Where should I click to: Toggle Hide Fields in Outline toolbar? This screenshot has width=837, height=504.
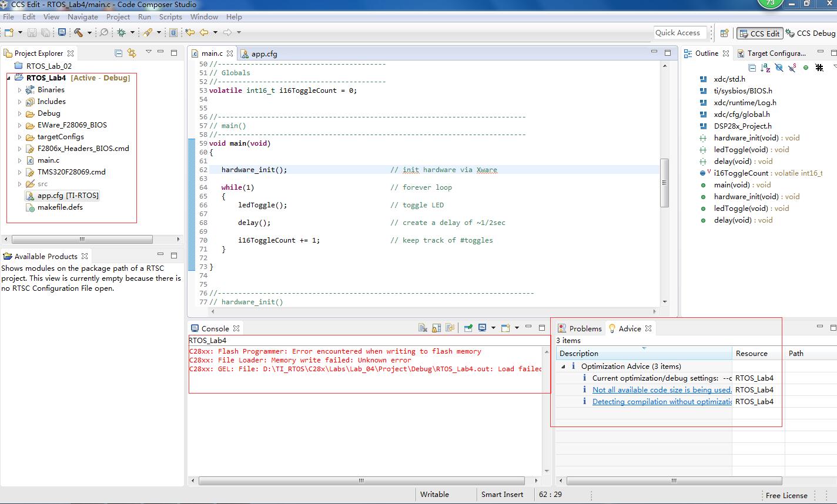click(779, 68)
